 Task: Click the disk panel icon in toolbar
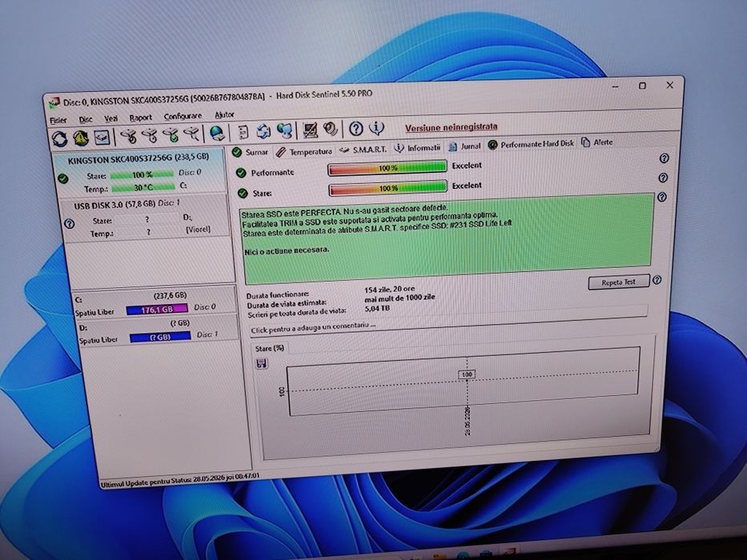tap(102, 138)
